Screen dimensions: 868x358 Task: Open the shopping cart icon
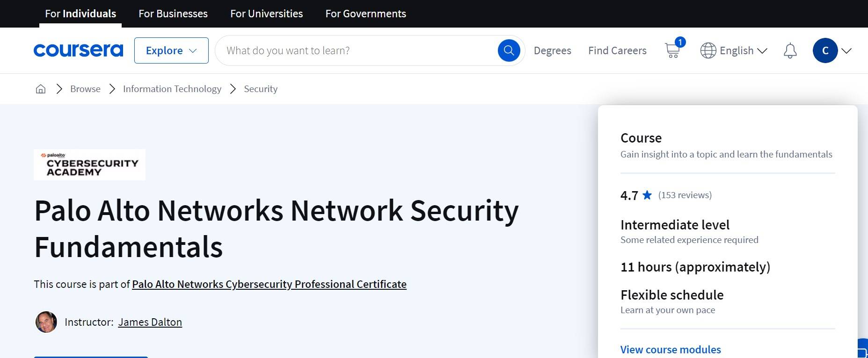coord(672,50)
